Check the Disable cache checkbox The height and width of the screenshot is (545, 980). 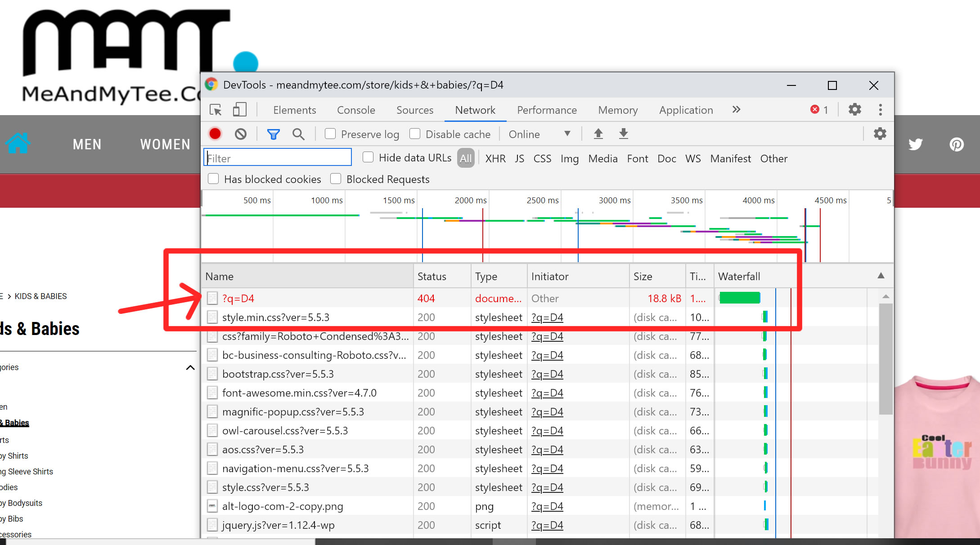coord(415,134)
